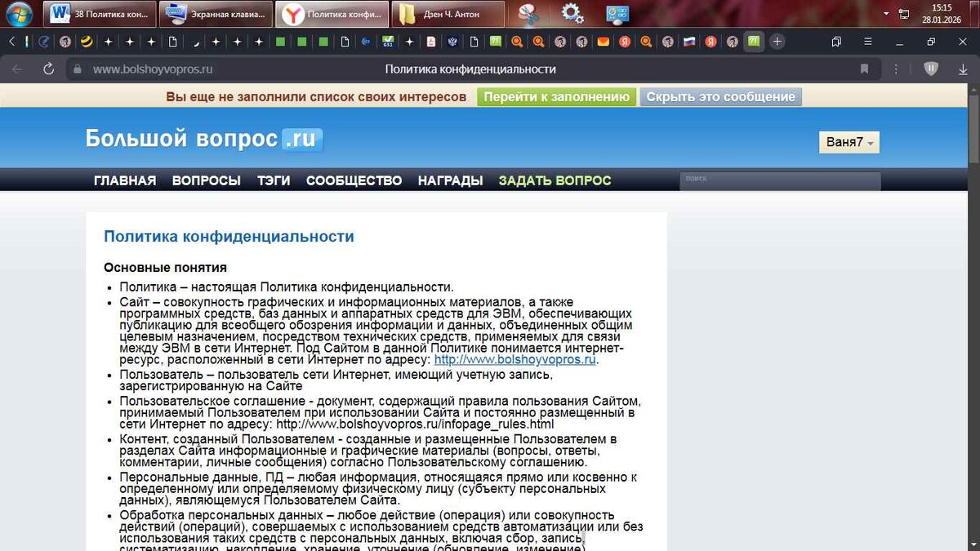Open the Protect shield icon

pos(931,69)
